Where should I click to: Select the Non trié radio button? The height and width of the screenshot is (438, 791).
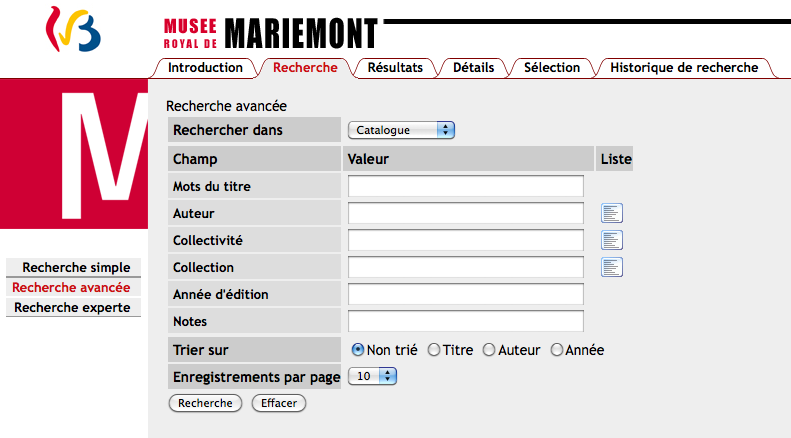[358, 350]
